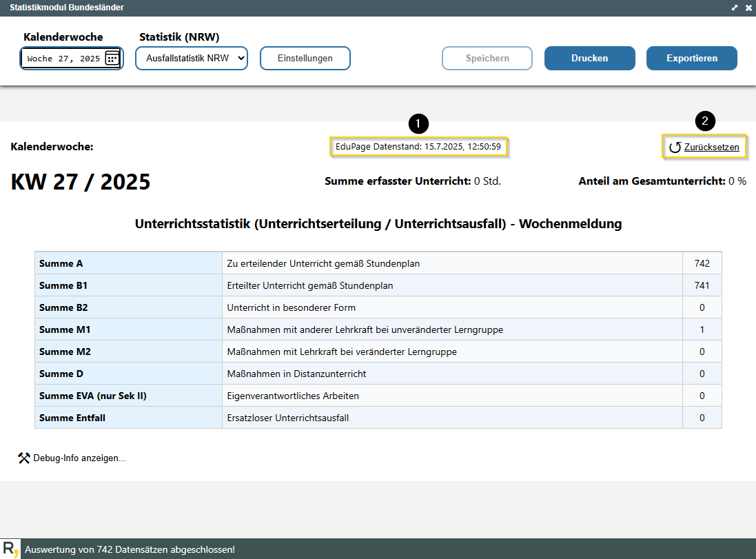Click 'Anteil am Gesamtunterricht: 0 %' text
756x559 pixels.
662,181
